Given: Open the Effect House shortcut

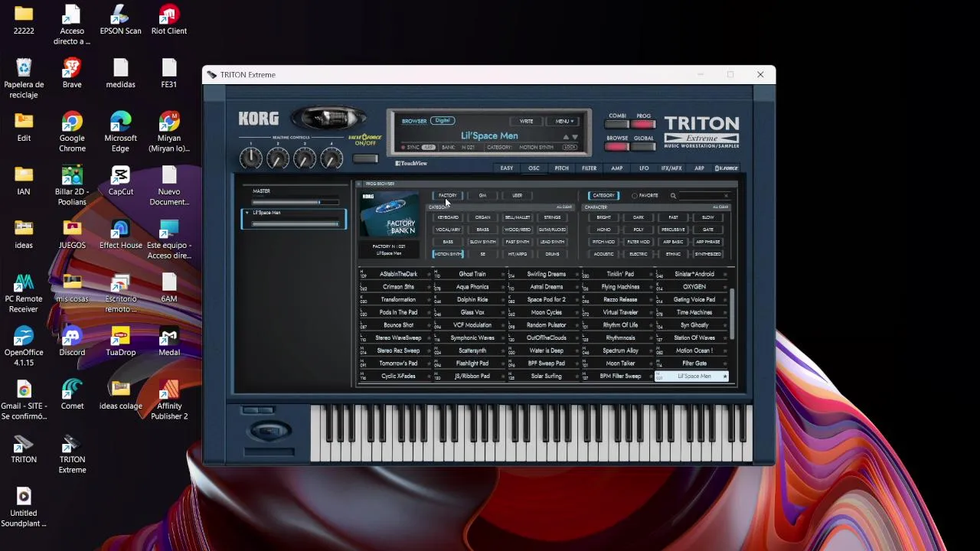Looking at the screenshot, I should point(120,235).
